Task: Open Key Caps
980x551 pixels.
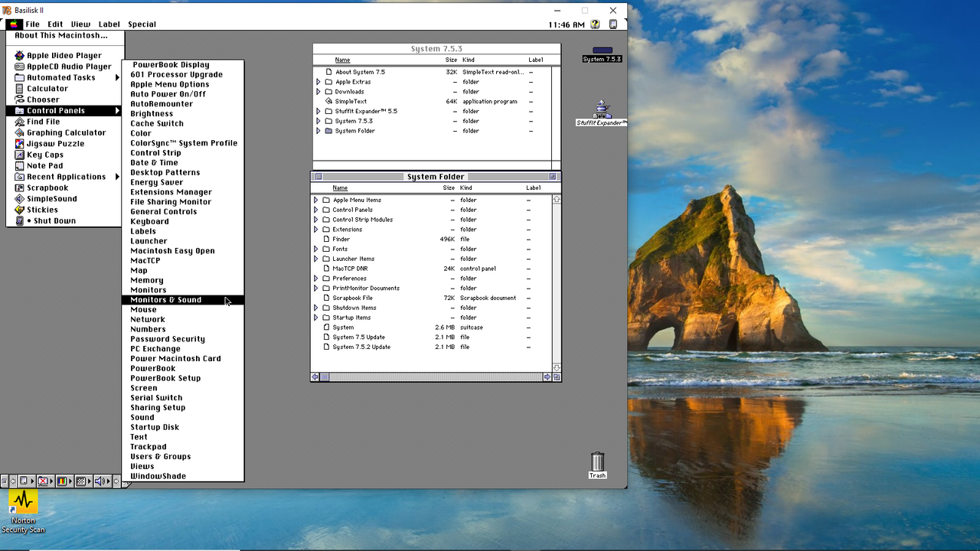Action: [x=64, y=155]
